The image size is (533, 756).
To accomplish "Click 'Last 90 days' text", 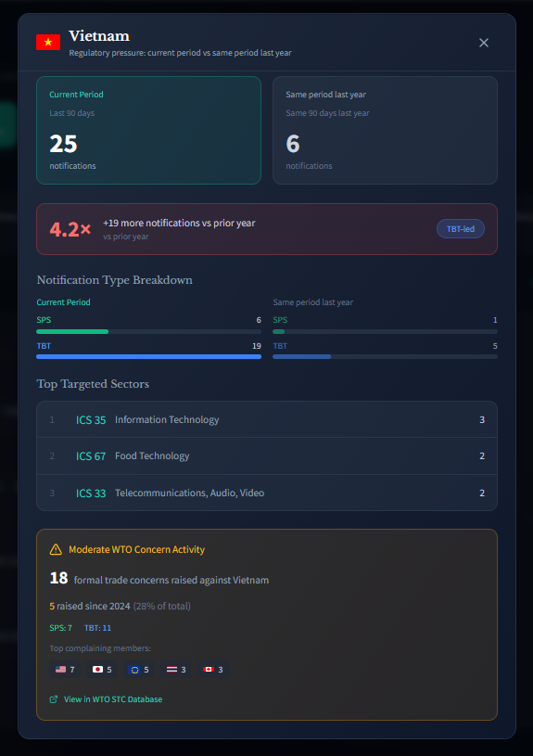I will pos(71,113).
